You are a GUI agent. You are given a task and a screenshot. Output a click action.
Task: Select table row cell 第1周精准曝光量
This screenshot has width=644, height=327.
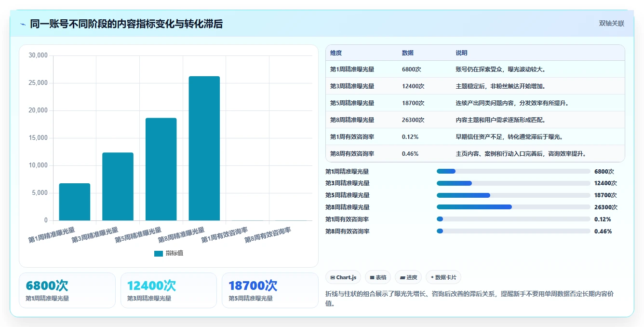352,69
